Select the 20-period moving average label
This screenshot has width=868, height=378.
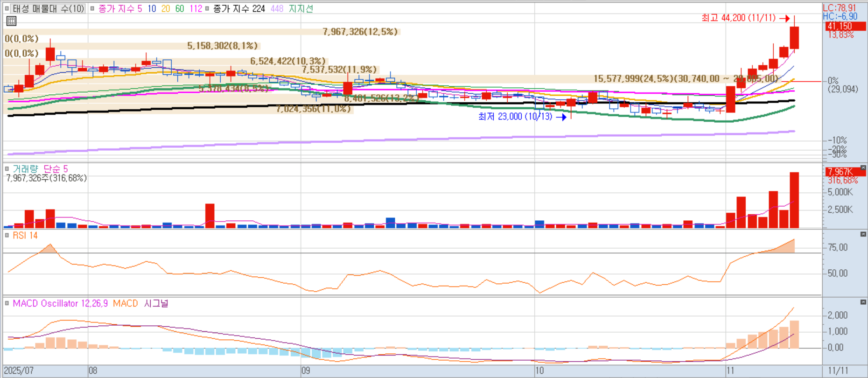[166, 8]
